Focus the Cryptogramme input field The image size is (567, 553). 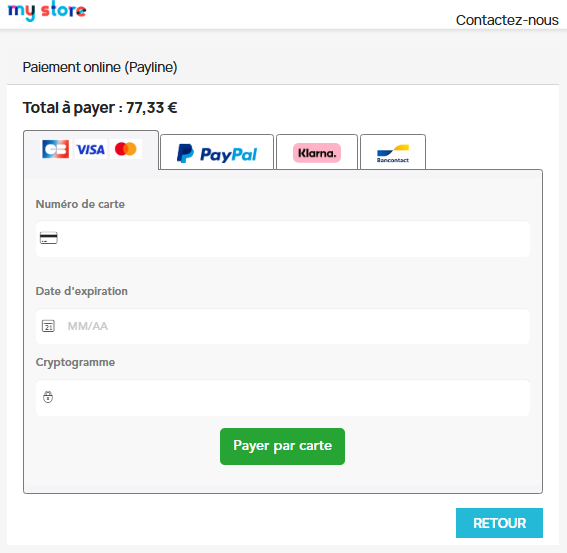[x=283, y=397]
